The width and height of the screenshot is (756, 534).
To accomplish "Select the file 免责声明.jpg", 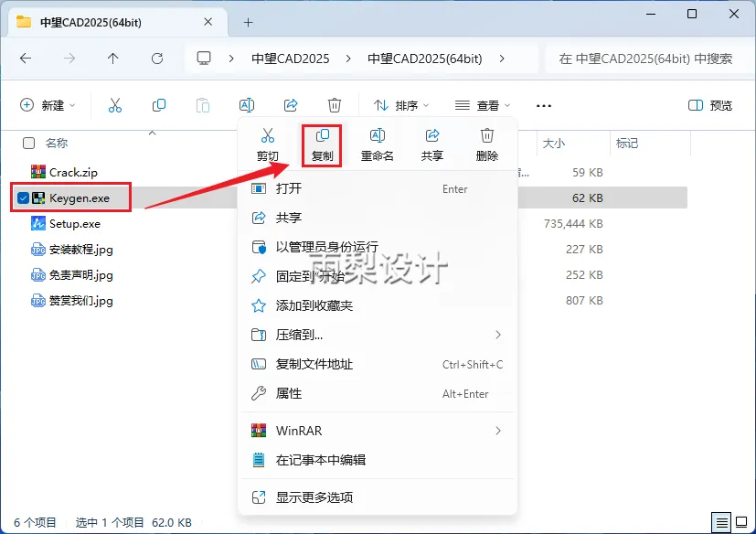I will pyautogui.click(x=81, y=275).
